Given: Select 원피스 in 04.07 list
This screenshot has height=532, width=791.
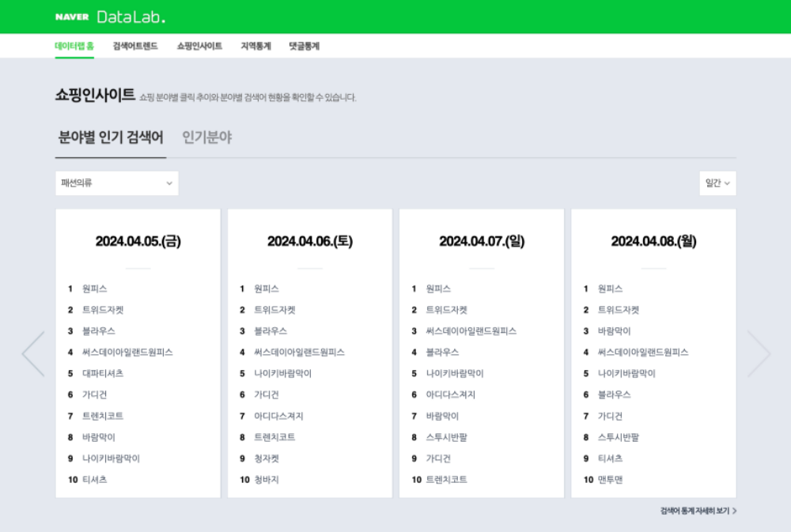Looking at the screenshot, I should (x=438, y=289).
